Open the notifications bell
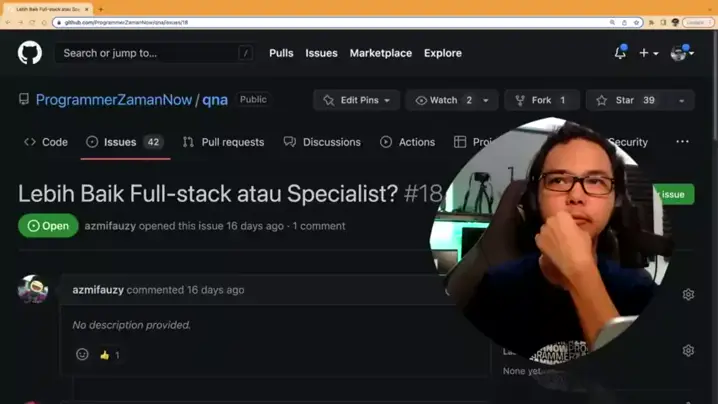This screenshot has height=404, width=718. (x=620, y=53)
